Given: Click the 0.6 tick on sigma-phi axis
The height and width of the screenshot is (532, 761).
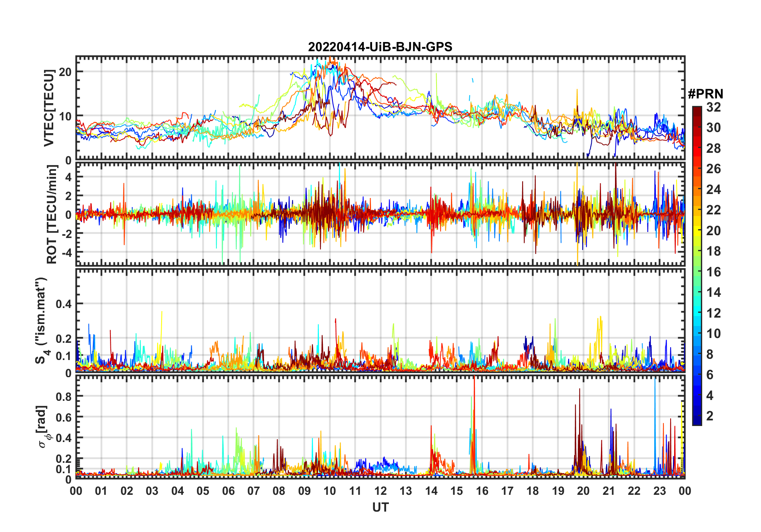Looking at the screenshot, I should click(64, 417).
